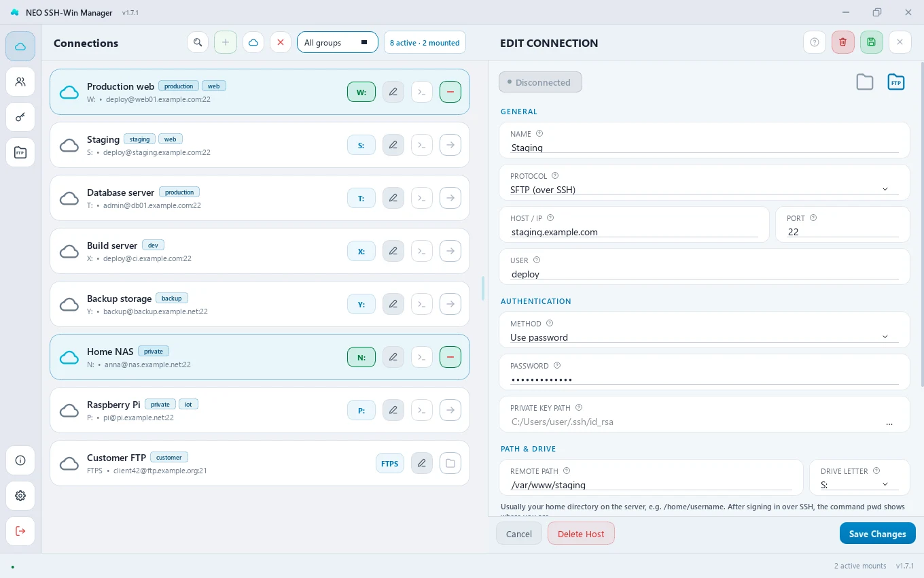Click the Remote Path input field
The image size is (924, 578).
click(652, 485)
